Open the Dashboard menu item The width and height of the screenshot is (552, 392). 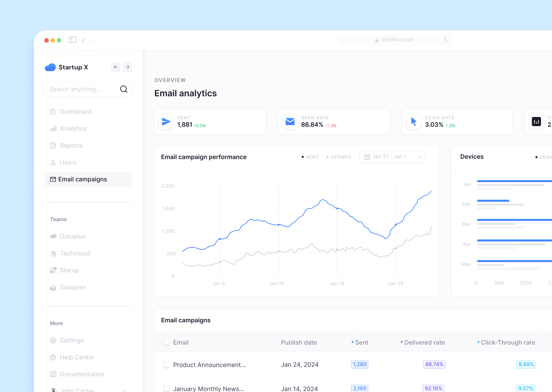point(88,112)
